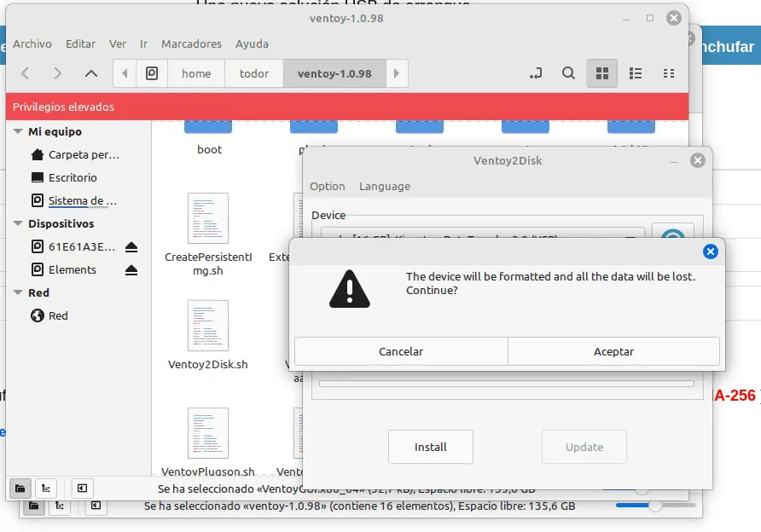Go up to the parent folder
The height and width of the screenshot is (532, 761).
pyautogui.click(x=90, y=73)
